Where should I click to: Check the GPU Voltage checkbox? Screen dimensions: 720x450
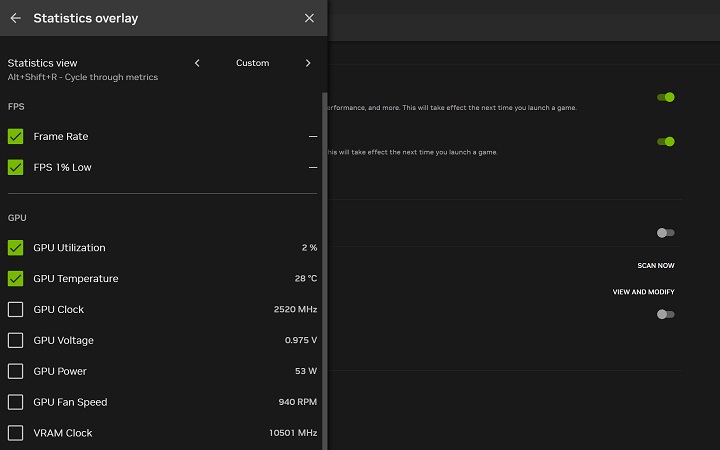[15, 340]
